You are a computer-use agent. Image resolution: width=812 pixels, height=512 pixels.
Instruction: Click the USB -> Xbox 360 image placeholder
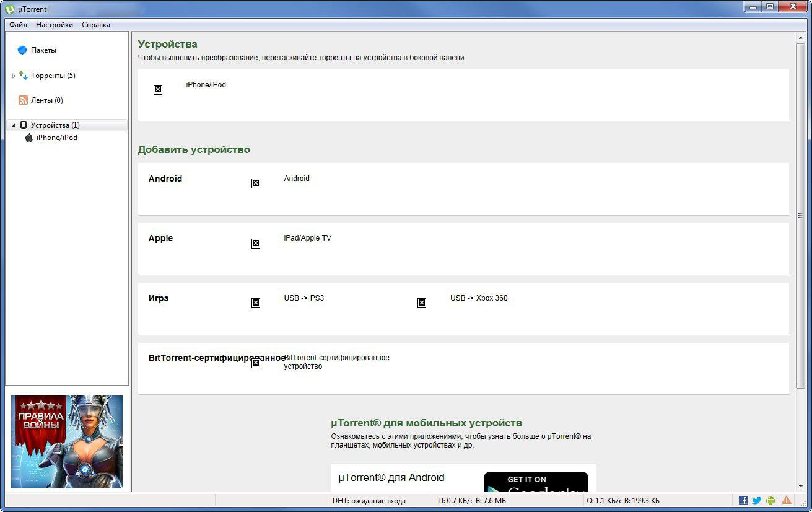point(422,303)
